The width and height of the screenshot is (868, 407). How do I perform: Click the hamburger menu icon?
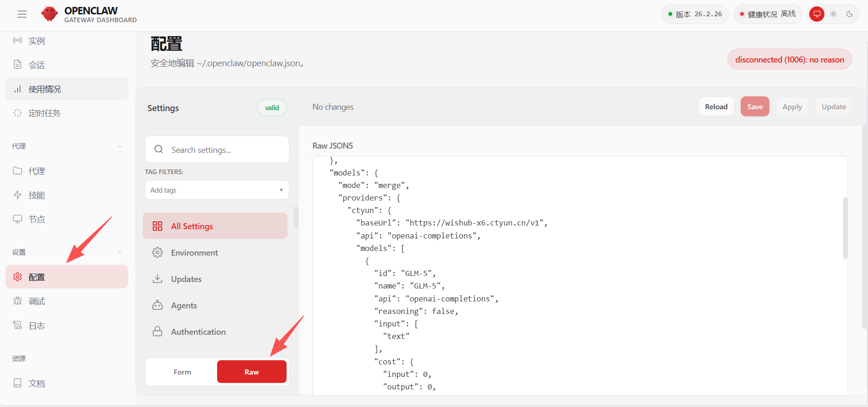pos(22,14)
